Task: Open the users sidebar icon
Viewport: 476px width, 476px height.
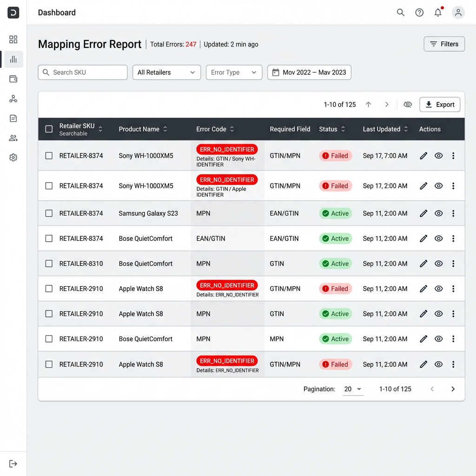Action: tap(13, 138)
